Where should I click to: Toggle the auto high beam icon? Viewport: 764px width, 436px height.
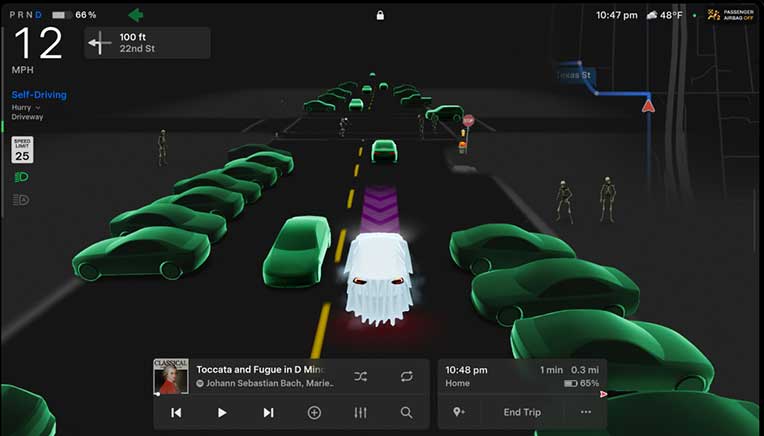21,200
